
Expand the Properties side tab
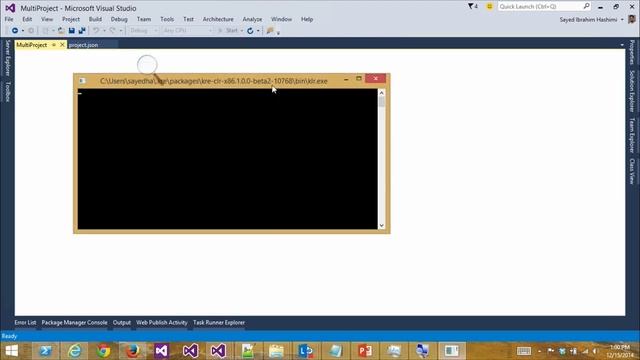632,52
